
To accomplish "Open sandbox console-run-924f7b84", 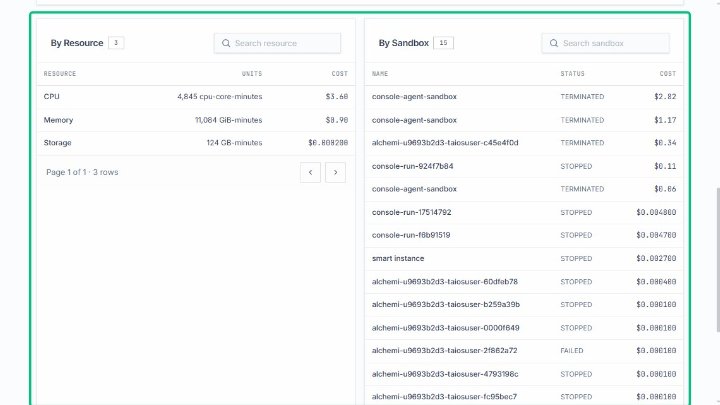I will click(x=412, y=166).
